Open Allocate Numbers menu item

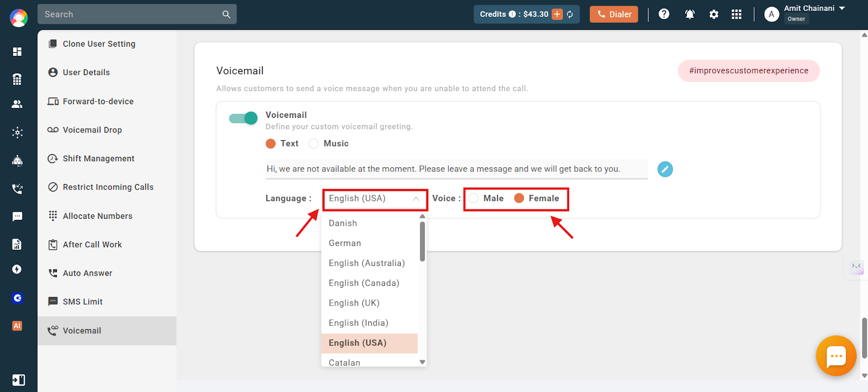tap(107, 216)
